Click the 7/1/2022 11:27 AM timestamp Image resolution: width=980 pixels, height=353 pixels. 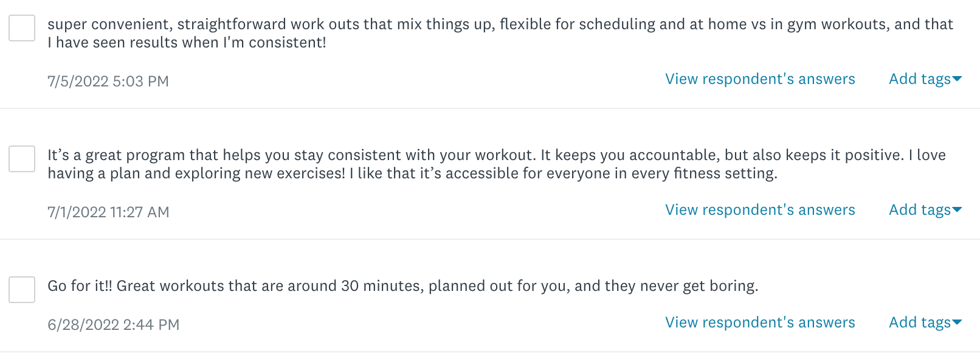click(108, 212)
